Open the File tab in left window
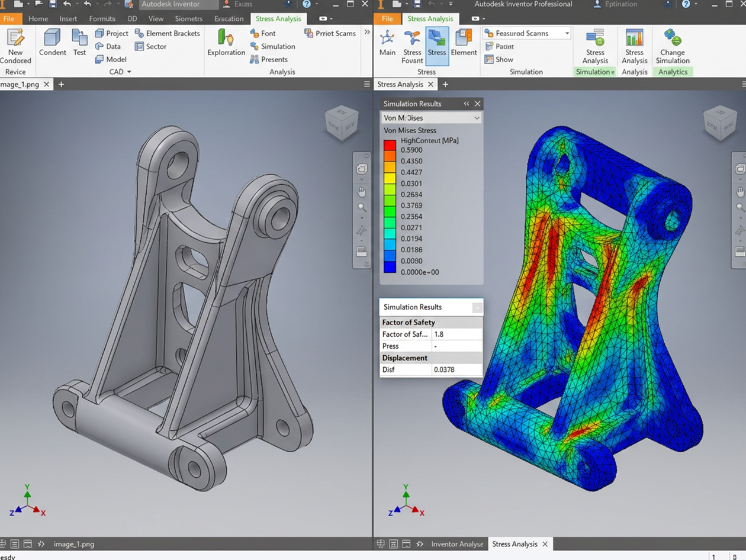Screen dimensions: 746x560 click(x=9, y=19)
